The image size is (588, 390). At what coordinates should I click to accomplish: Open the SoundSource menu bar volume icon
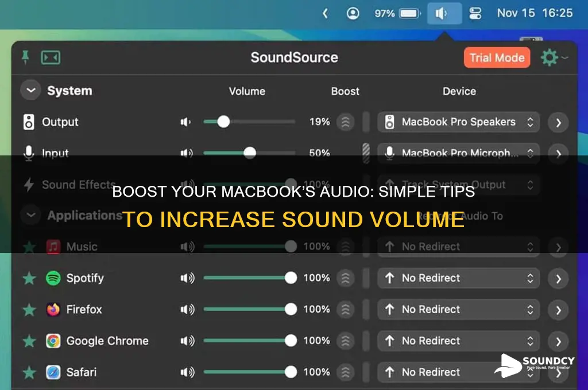(444, 14)
